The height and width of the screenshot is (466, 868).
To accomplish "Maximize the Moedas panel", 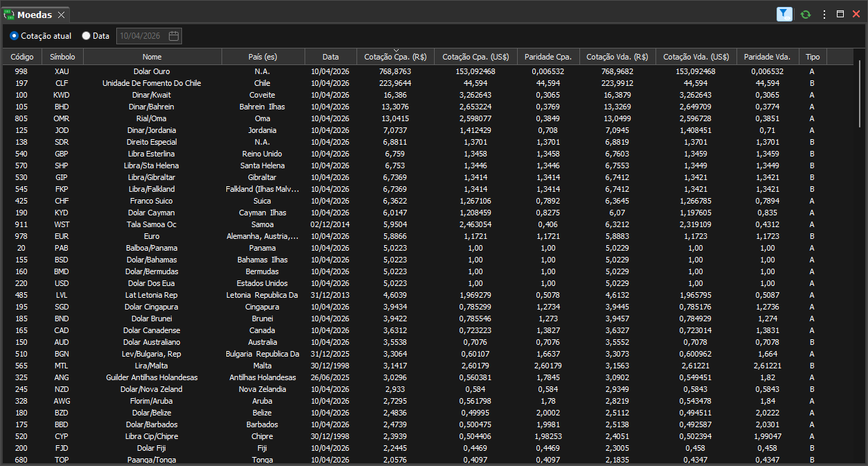I will click(x=840, y=14).
